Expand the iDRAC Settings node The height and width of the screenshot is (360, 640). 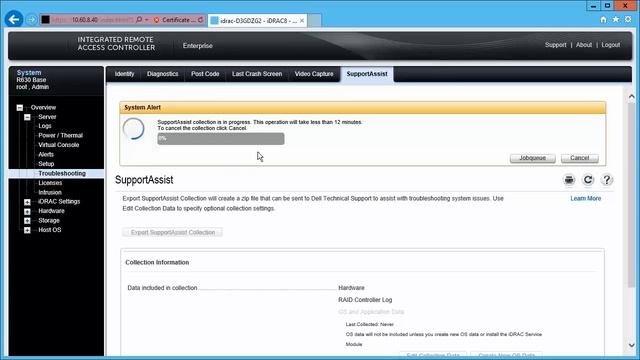(x=27, y=202)
